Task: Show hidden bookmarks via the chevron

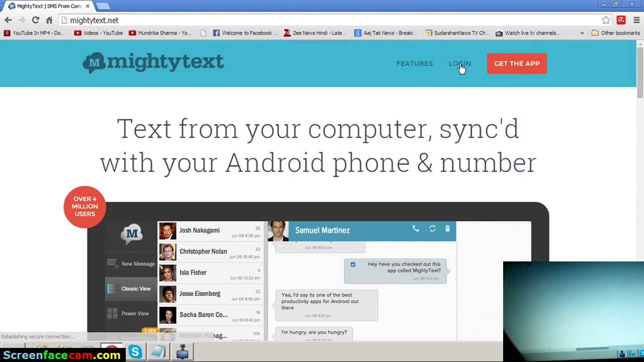Action: (582, 33)
